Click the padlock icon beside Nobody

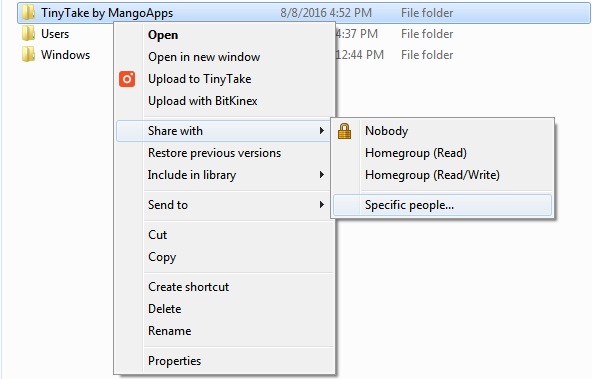[x=344, y=131]
